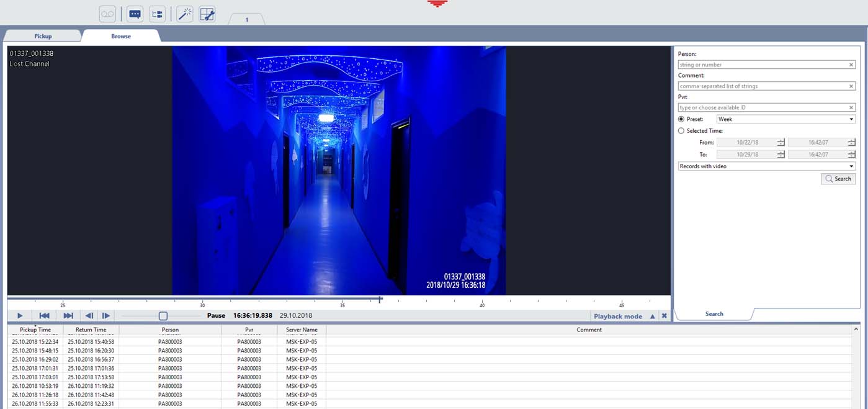Screen dimensions: 868x409
Task: Select the magic wand tool
Action: point(184,14)
